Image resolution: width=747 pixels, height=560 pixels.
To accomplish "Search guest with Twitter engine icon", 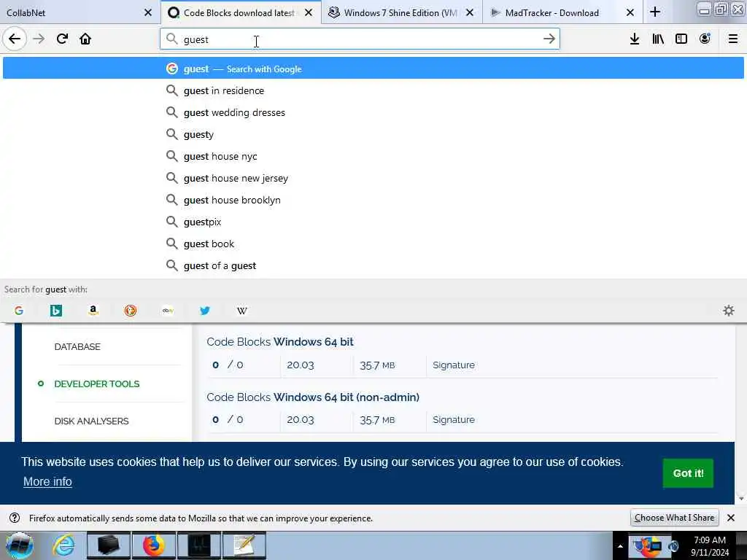I will [205, 311].
